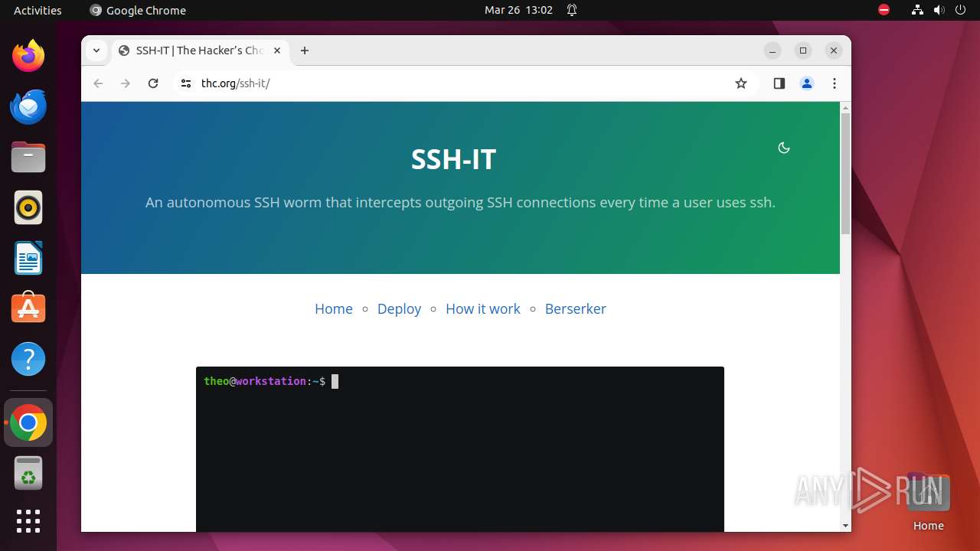Open the clock calendar Mar 26 13:02

click(518, 10)
